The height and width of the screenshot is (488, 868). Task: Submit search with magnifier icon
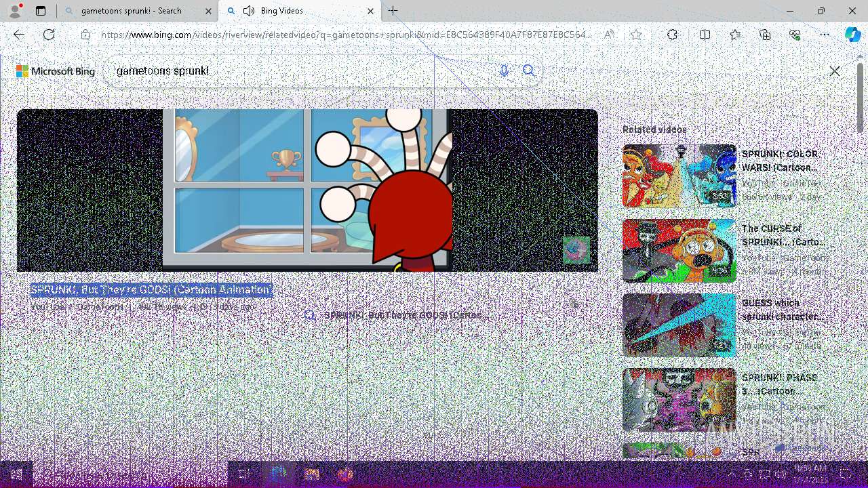[x=529, y=70]
